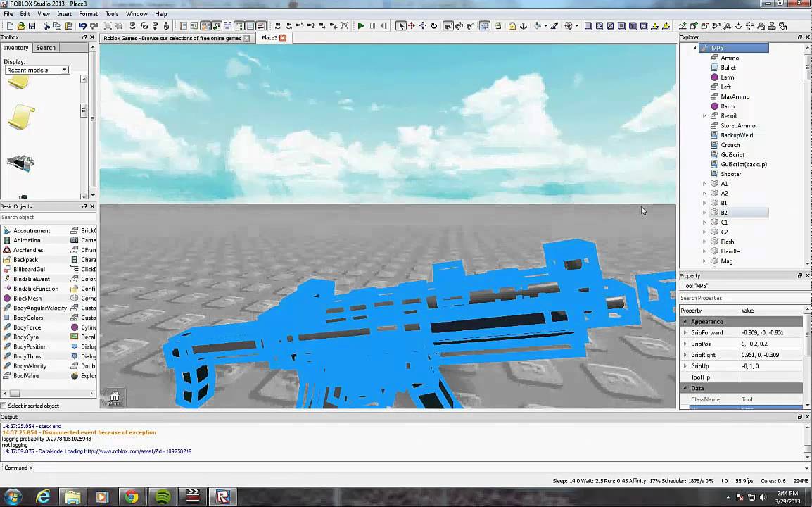Click the GripPos value field
Screen dimensions: 812x507
772,344
